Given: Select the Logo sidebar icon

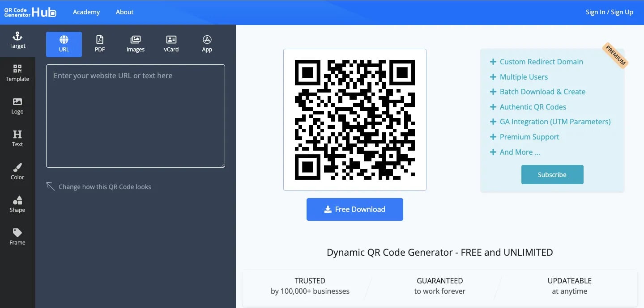Looking at the screenshot, I should (17, 106).
